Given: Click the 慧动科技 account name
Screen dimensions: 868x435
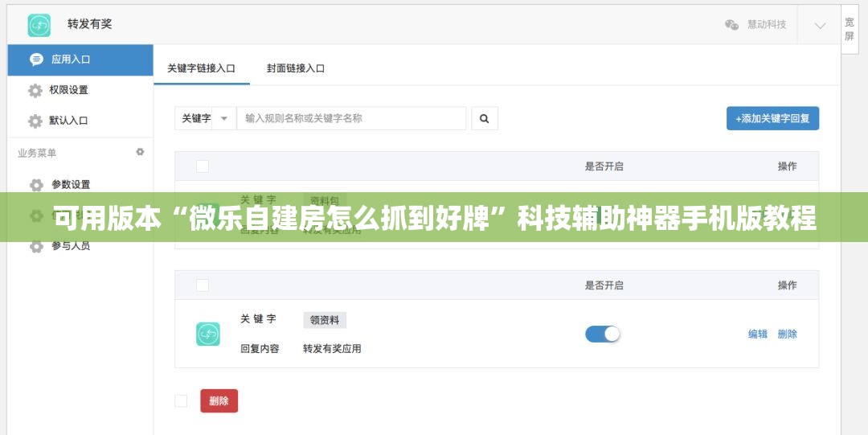Looking at the screenshot, I should coord(767,25).
